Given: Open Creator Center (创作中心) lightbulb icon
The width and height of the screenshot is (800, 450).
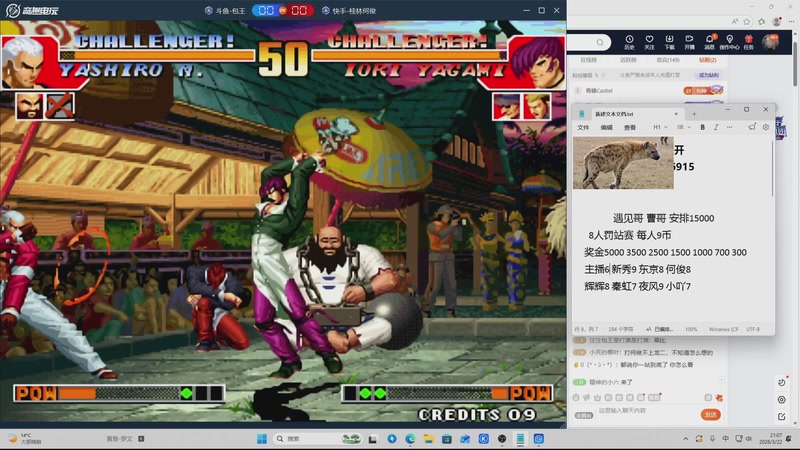Looking at the screenshot, I should (730, 42).
